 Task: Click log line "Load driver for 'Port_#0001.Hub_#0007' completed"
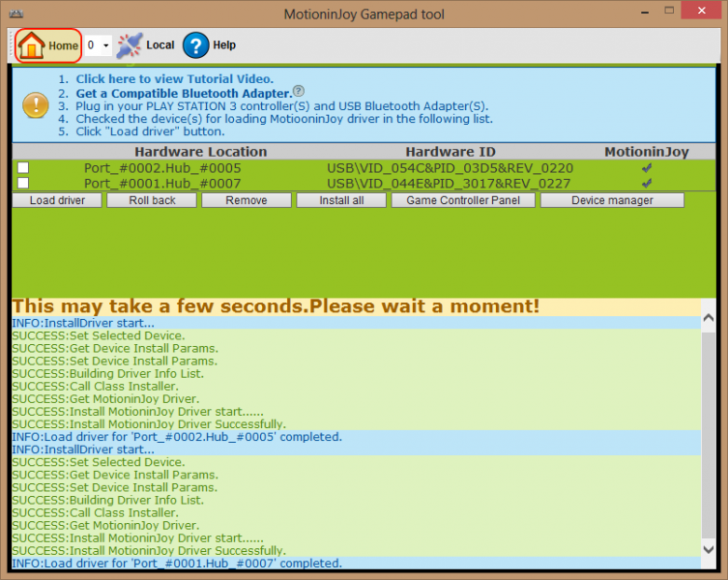pos(177,564)
